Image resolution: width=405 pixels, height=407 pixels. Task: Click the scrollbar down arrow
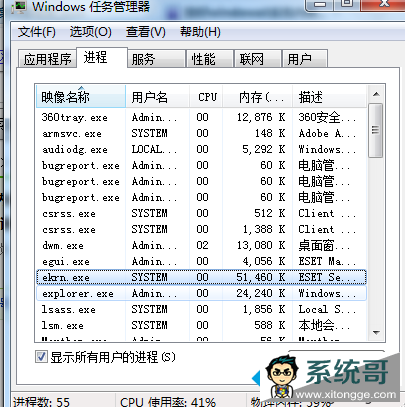coord(376,332)
